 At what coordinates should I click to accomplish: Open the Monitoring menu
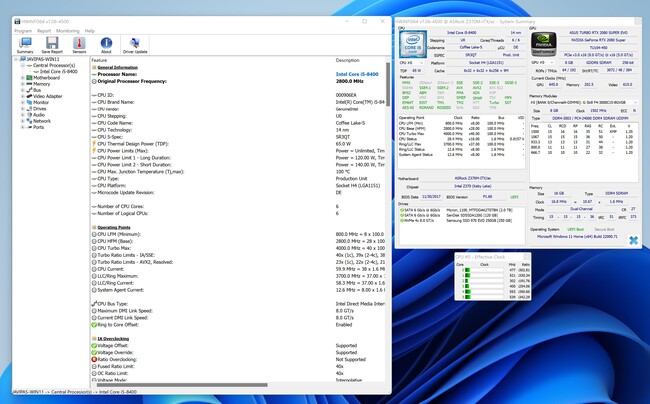[x=68, y=31]
